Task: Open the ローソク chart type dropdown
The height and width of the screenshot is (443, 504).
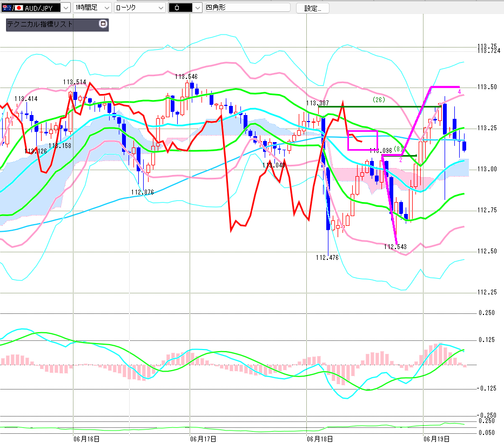Action: point(140,8)
